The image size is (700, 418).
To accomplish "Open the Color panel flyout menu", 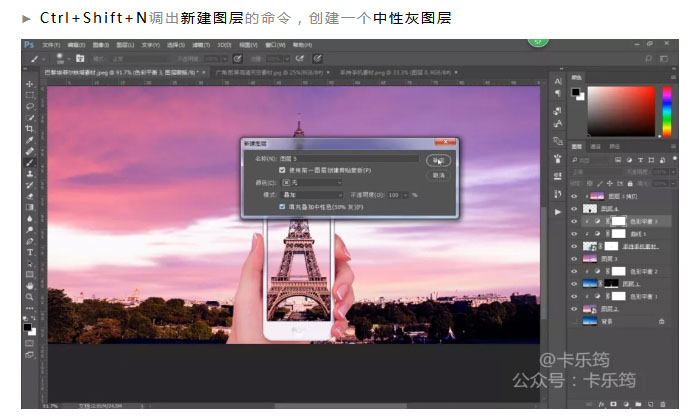I will [x=673, y=77].
